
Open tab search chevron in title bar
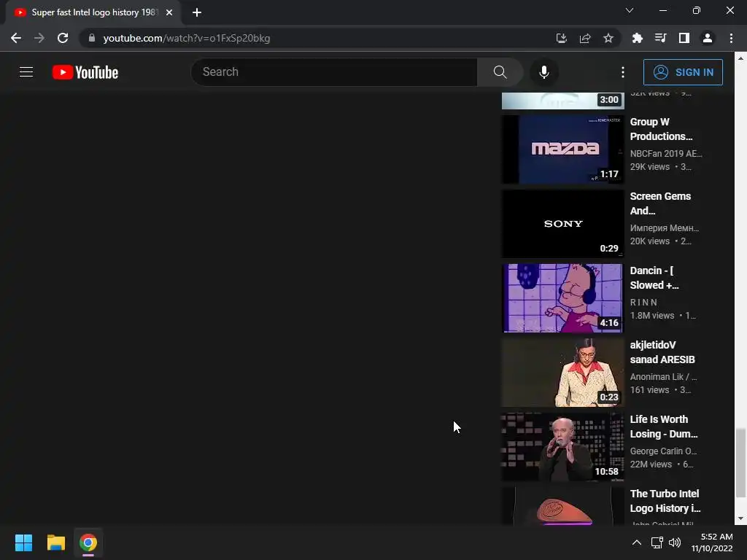tap(630, 10)
